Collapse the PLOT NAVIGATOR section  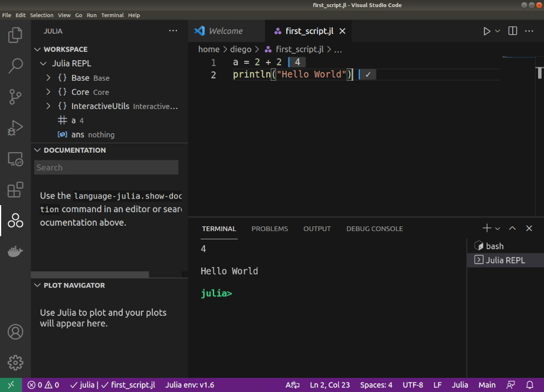click(x=38, y=285)
